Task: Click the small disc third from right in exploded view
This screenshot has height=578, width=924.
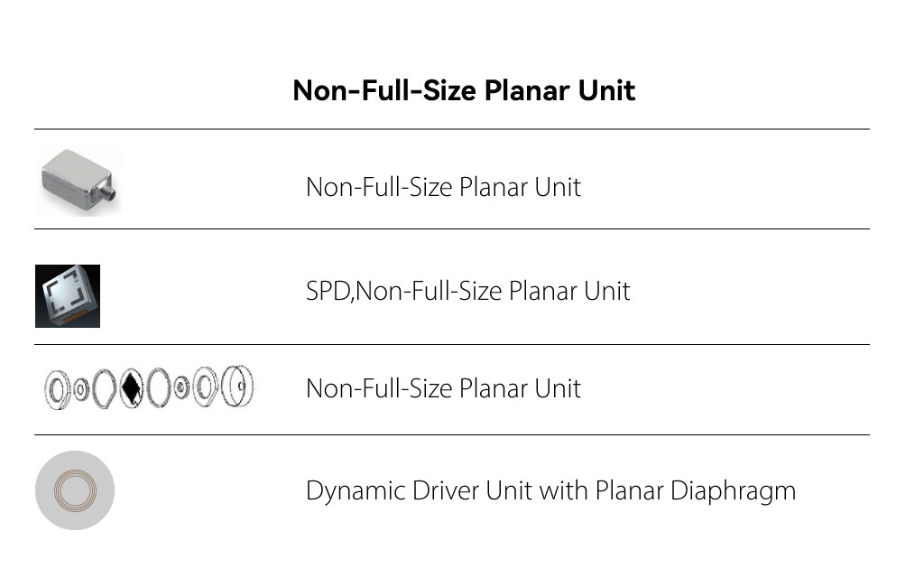Action: 181,388
